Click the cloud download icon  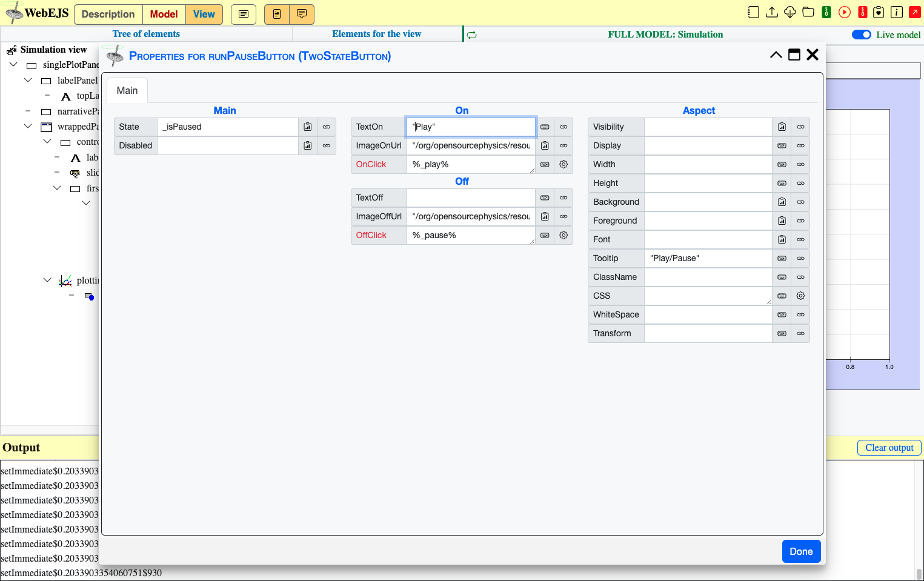pyautogui.click(x=790, y=12)
